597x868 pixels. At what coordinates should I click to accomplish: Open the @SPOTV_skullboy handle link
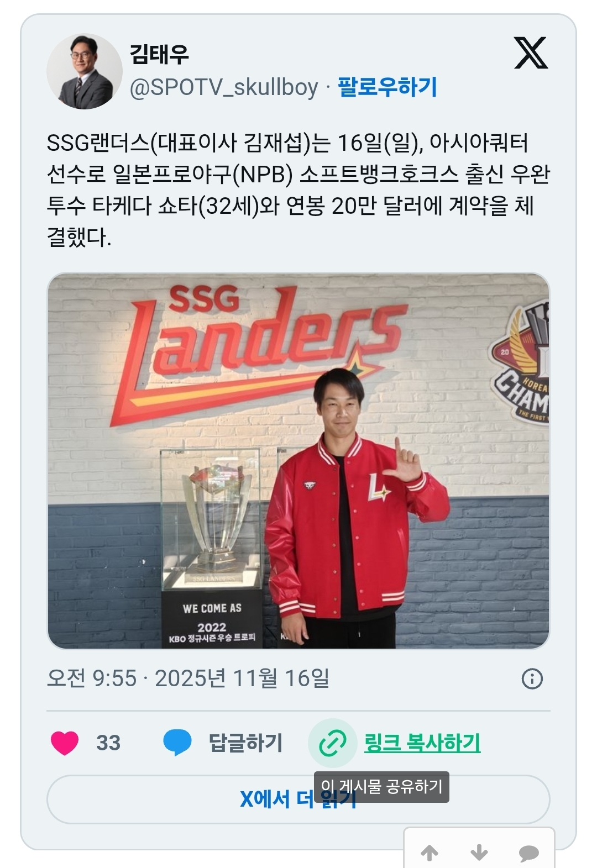click(224, 87)
